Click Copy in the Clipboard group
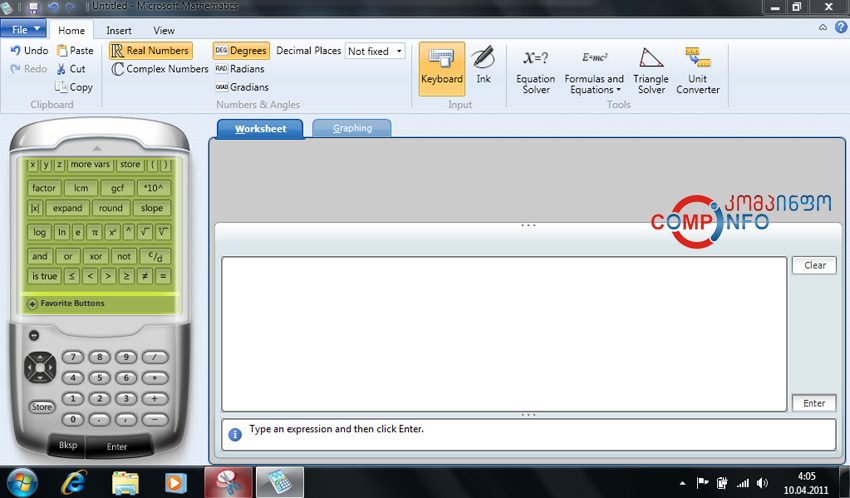This screenshot has height=498, width=850. click(x=74, y=87)
